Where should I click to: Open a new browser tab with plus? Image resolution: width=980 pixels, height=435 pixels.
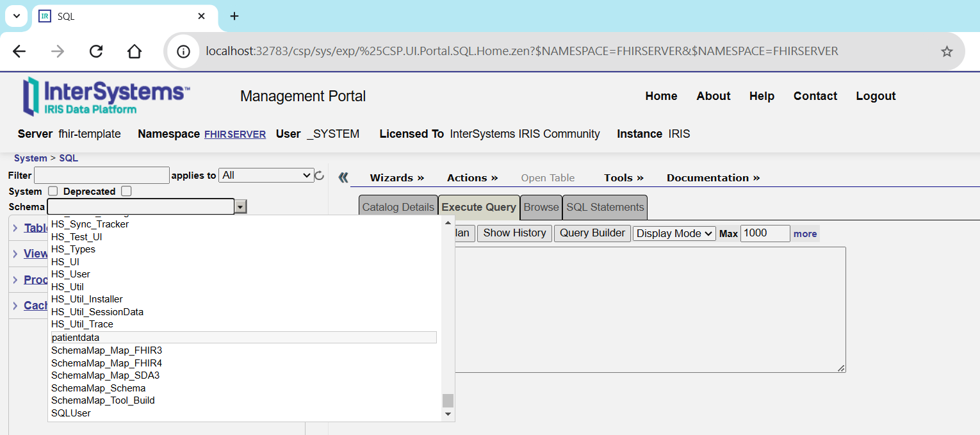[234, 16]
